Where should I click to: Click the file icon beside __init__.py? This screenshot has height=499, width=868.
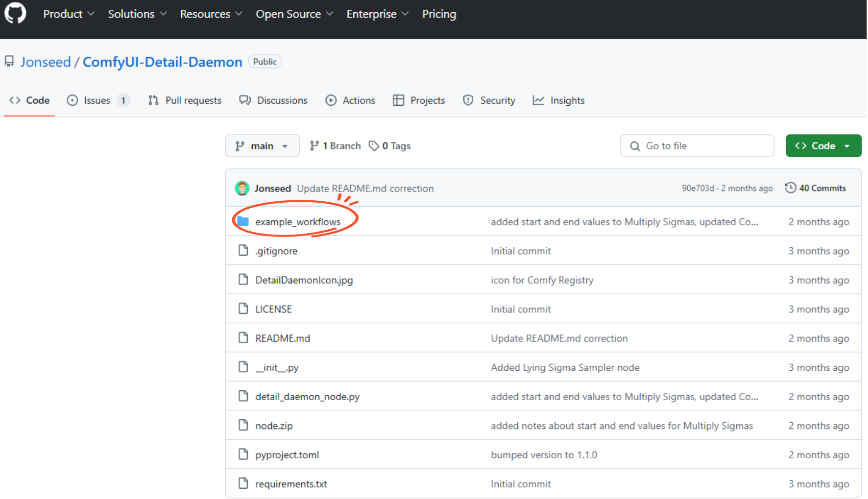[243, 367]
